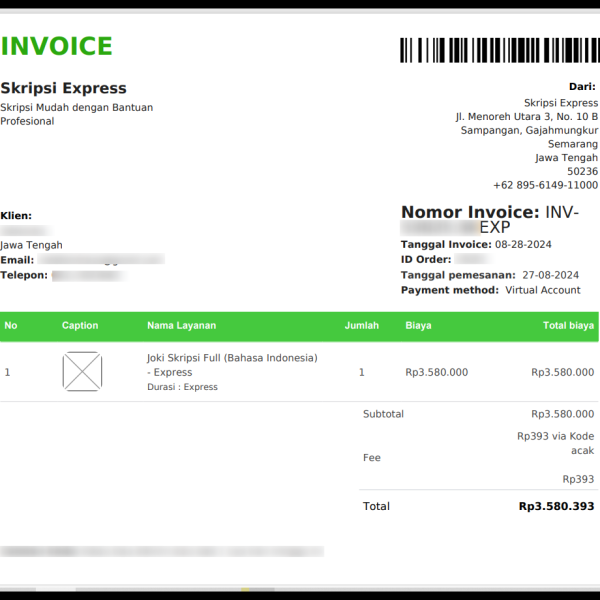Click the 'Biaya' column header
This screenshot has width=600, height=600.
418,325
